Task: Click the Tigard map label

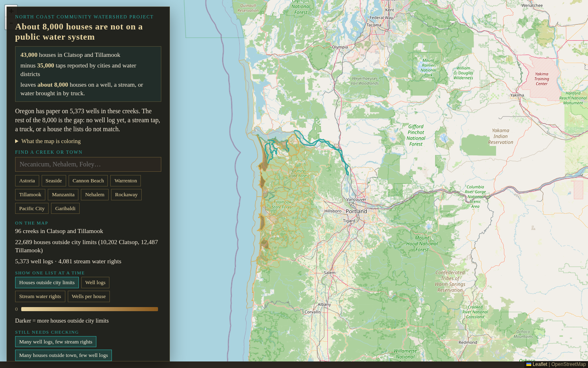Action: click(x=349, y=221)
